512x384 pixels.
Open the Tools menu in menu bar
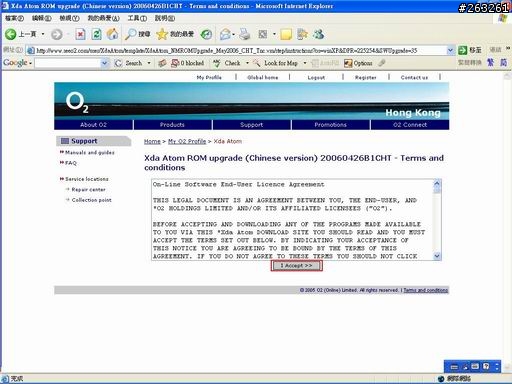[137, 18]
